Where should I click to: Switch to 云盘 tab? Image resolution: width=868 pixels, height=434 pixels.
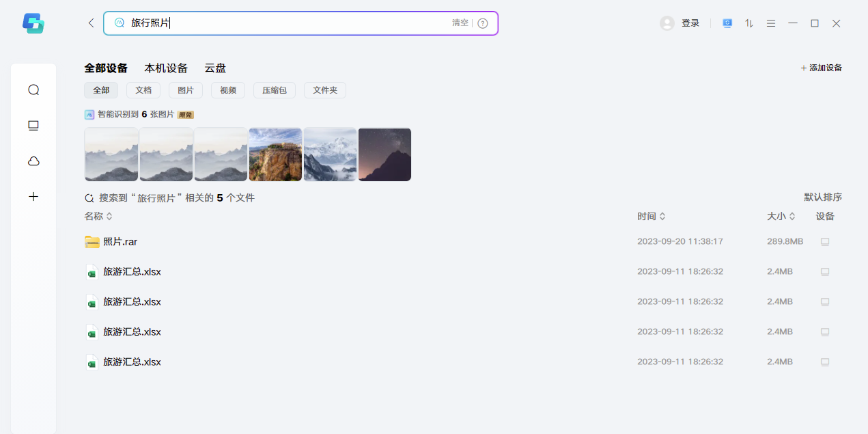coord(215,68)
